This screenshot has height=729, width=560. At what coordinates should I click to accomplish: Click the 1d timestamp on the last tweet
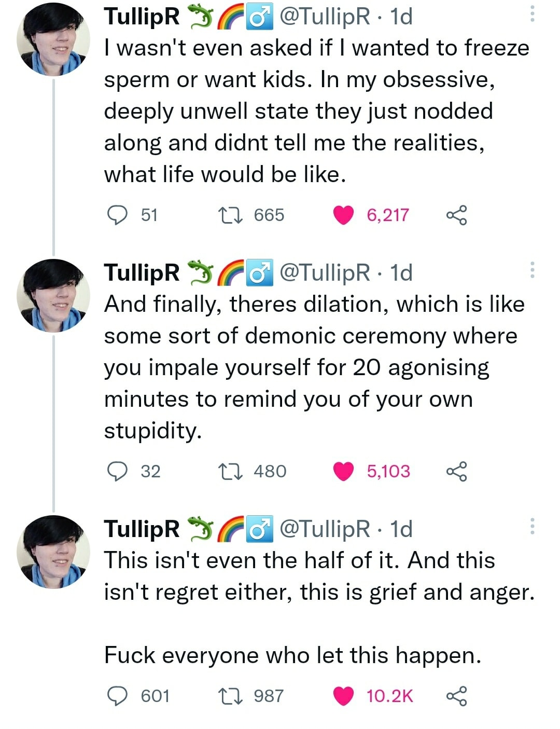point(401,529)
